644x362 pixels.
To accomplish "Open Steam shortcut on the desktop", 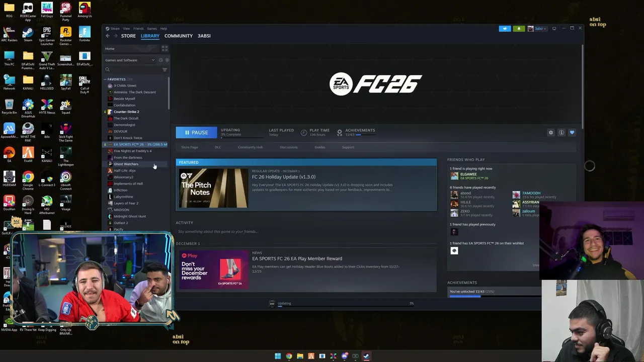I will [x=28, y=33].
